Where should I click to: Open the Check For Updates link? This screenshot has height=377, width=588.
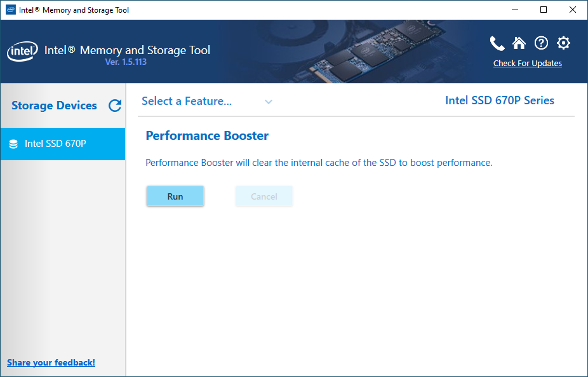coord(527,63)
